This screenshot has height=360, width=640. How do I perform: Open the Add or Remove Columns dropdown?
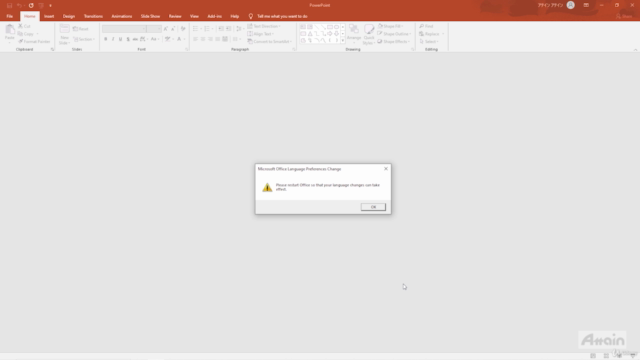coord(237,39)
